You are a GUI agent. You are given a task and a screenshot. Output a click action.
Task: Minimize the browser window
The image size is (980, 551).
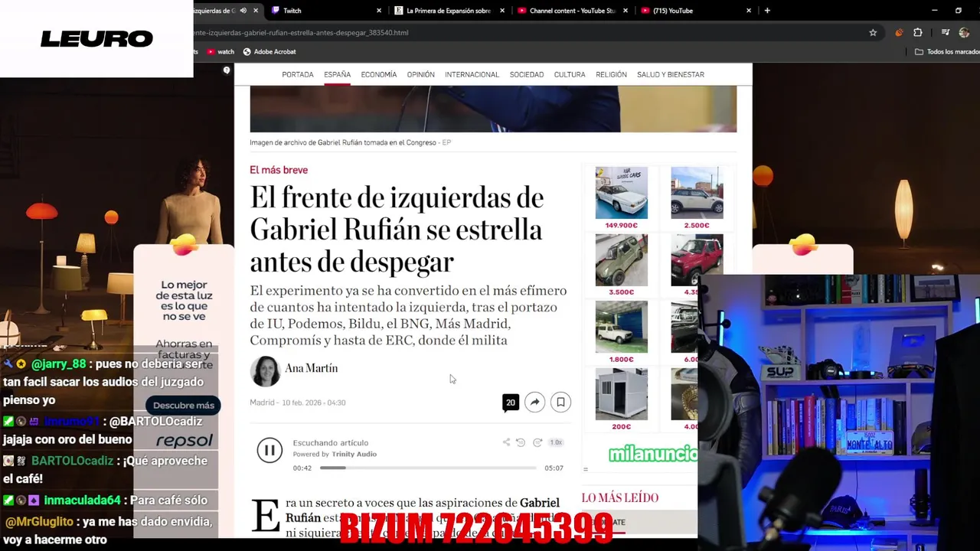[x=934, y=11]
